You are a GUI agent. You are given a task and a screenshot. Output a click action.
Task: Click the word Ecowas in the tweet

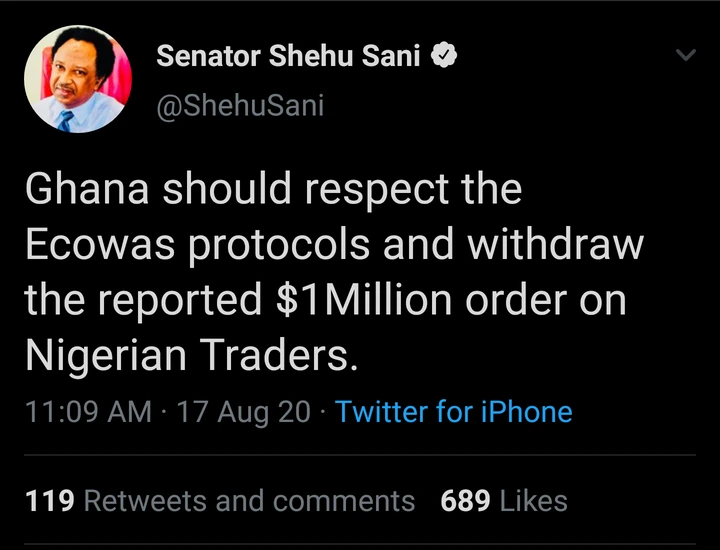(x=100, y=244)
